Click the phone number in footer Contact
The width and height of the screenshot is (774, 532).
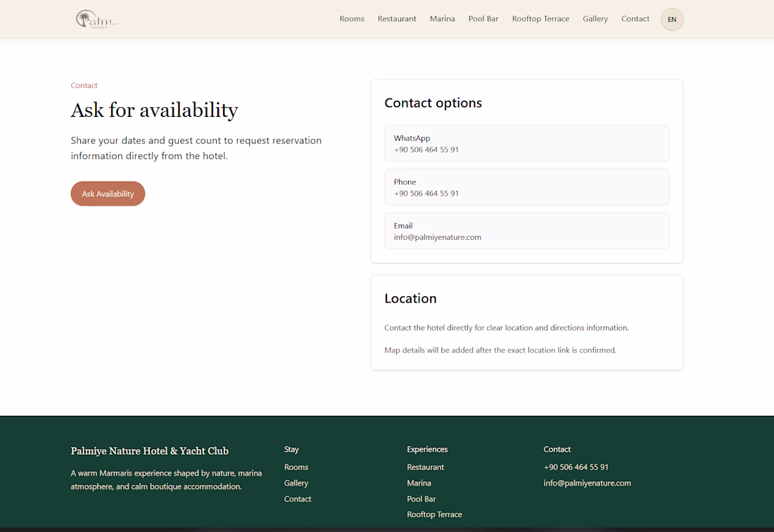(x=576, y=467)
